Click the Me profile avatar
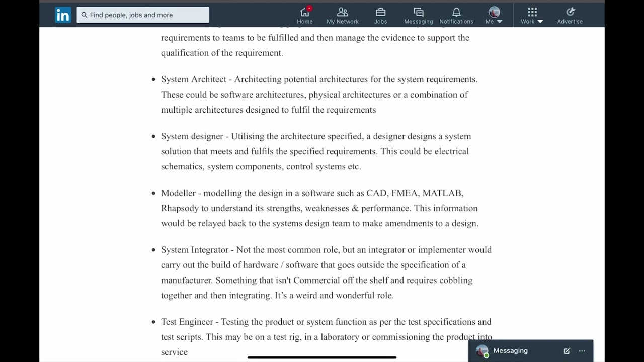The height and width of the screenshot is (362, 644). (494, 12)
